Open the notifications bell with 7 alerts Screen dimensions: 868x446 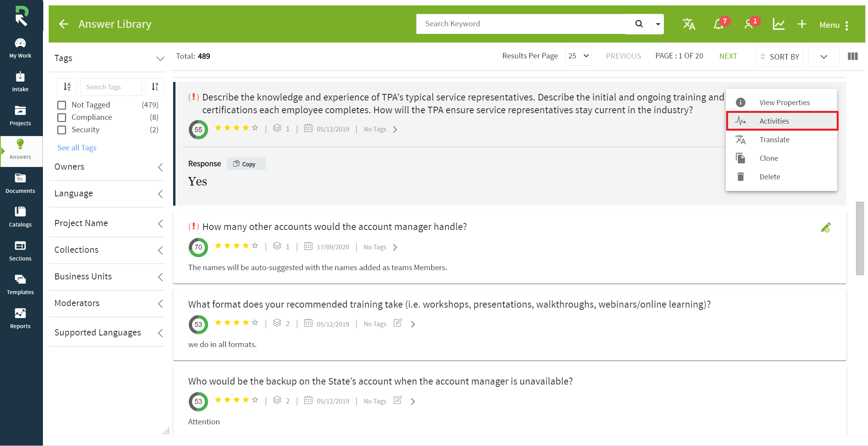click(719, 24)
